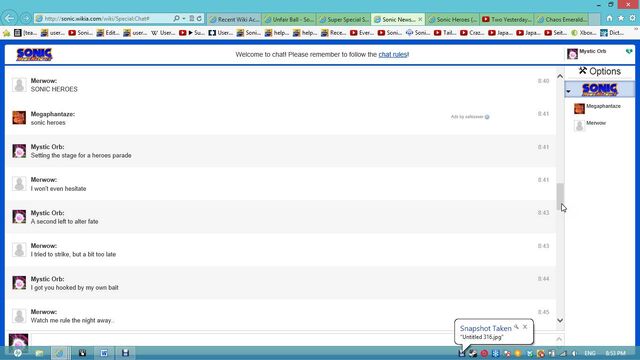
Task: Open the Favorites star icon
Action: (621, 18)
